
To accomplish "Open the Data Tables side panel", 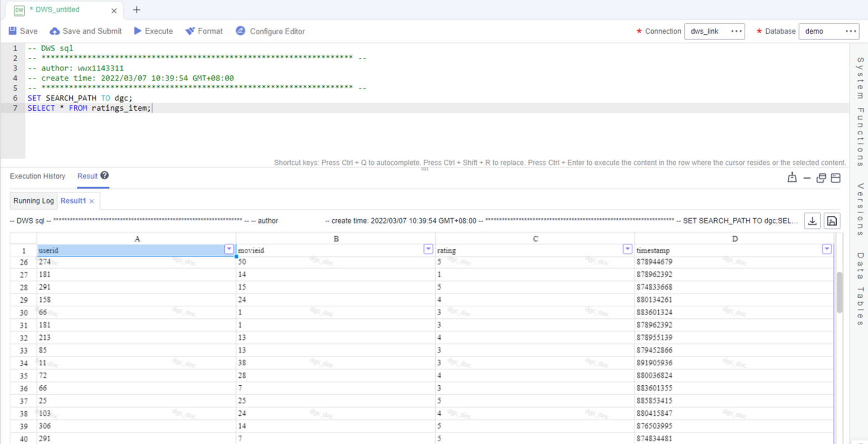I will point(860,290).
